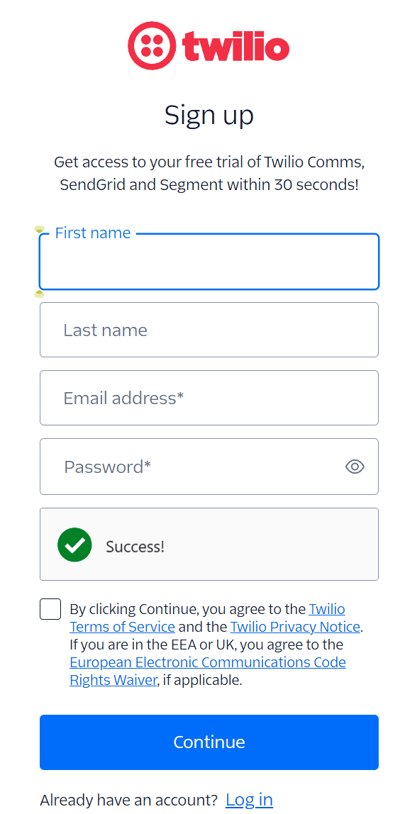Click the blue Continue button
This screenshot has width=417, height=814.
click(x=209, y=742)
